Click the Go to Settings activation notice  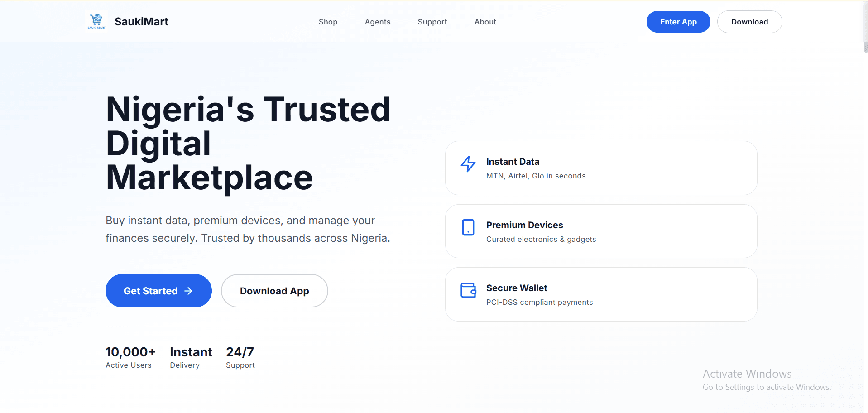[766, 387]
